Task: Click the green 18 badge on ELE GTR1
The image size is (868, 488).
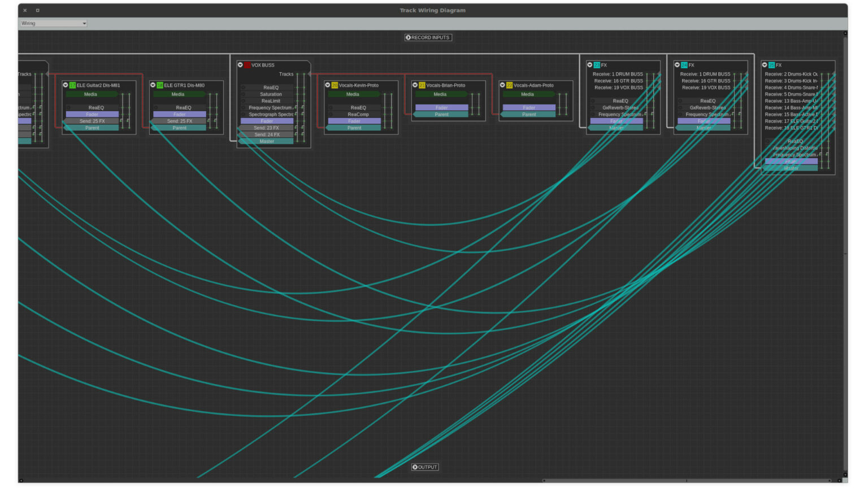Action: click(x=160, y=85)
